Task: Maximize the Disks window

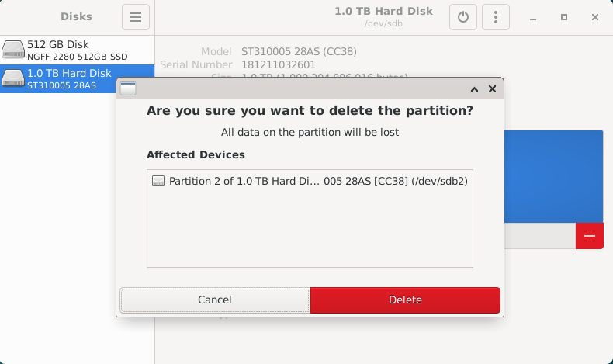Action: [x=564, y=17]
